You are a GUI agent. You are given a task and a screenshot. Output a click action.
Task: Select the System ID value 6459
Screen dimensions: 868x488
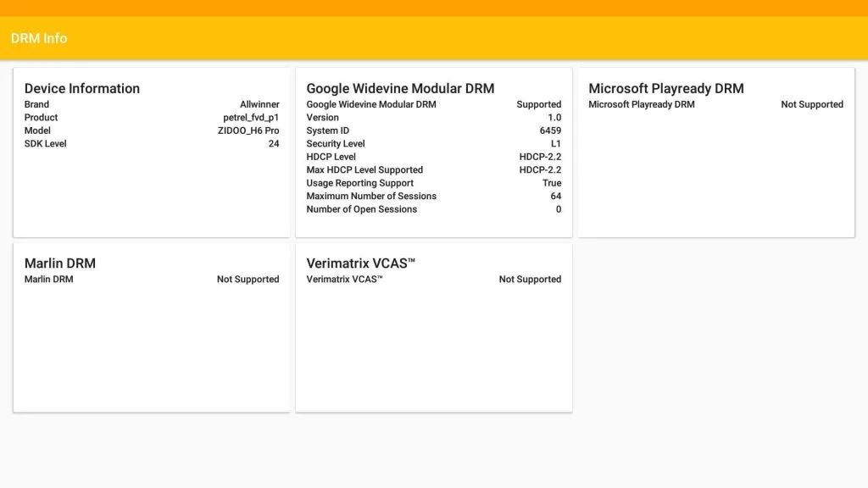550,130
